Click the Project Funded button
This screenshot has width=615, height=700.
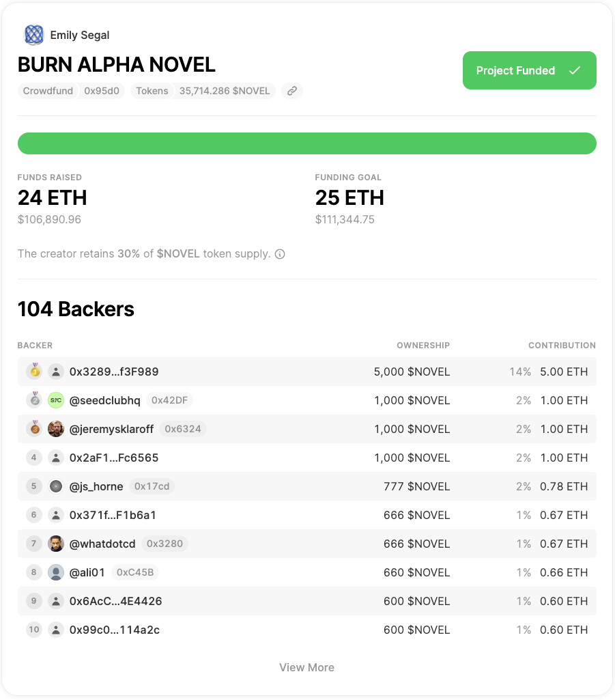pos(529,70)
